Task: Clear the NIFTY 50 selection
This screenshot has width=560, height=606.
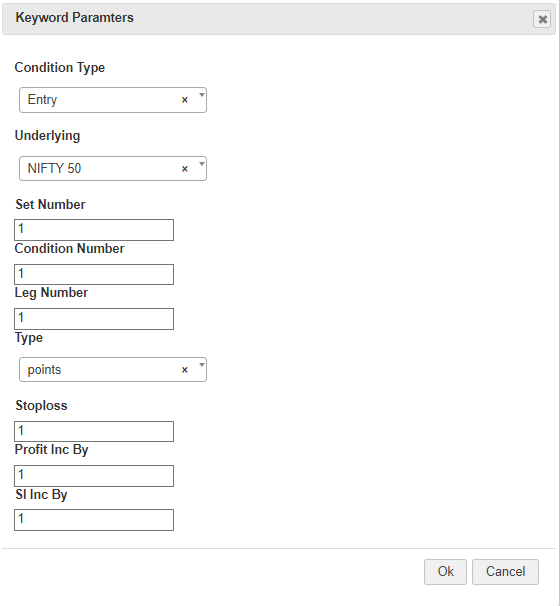Action: 185,169
